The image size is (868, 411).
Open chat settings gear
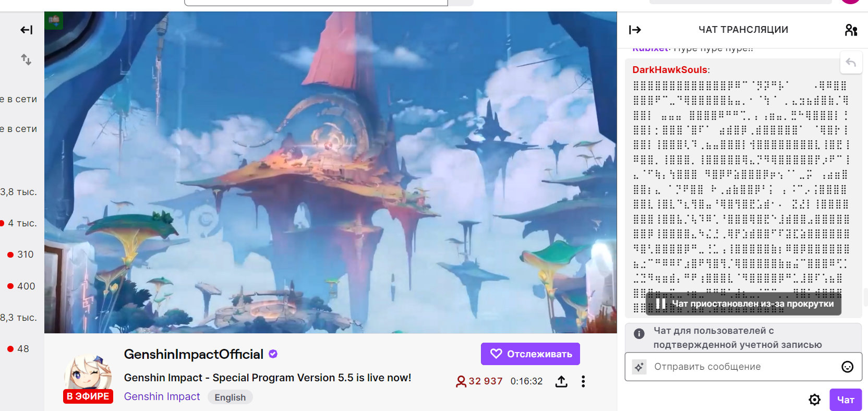814,400
